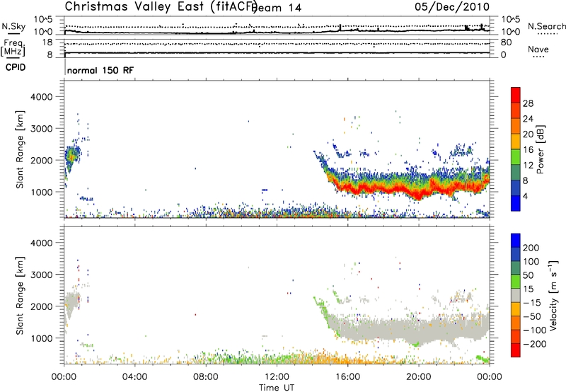Click the blue bottom of power color bar
This screenshot has width=566, height=392.
pyautogui.click(x=516, y=203)
